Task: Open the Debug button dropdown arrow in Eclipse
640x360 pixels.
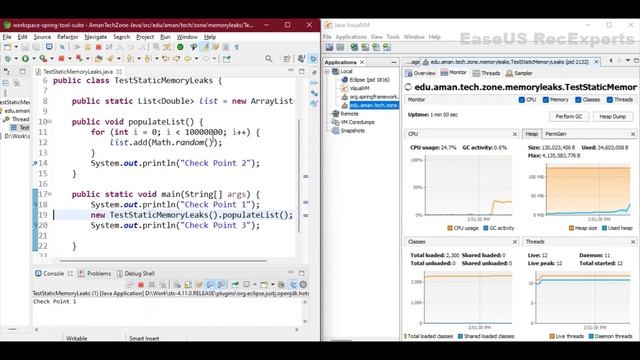Action: 16,59
